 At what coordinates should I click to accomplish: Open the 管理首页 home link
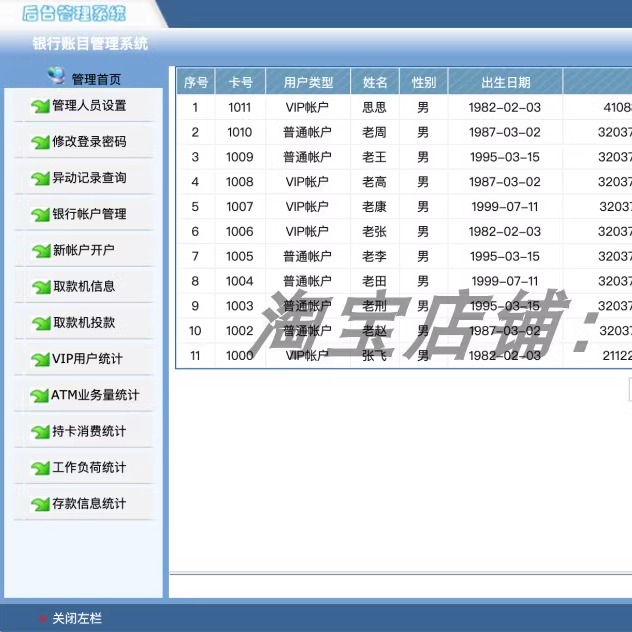pyautogui.click(x=96, y=79)
